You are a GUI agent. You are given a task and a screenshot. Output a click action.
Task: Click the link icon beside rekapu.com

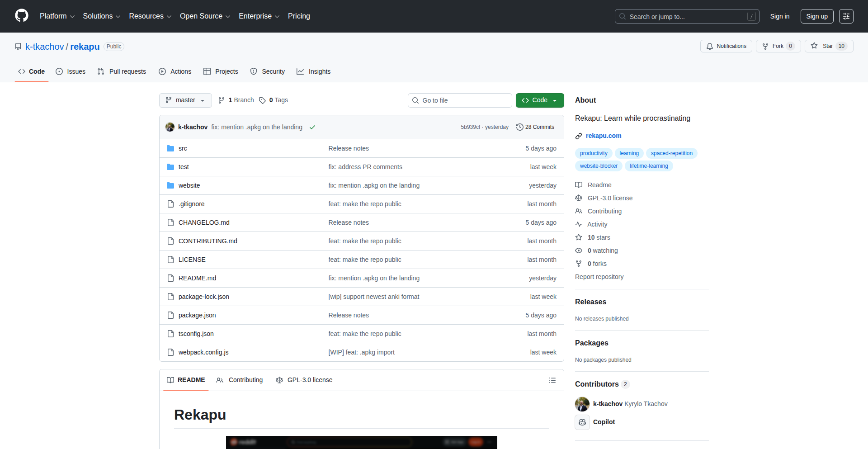coord(579,136)
